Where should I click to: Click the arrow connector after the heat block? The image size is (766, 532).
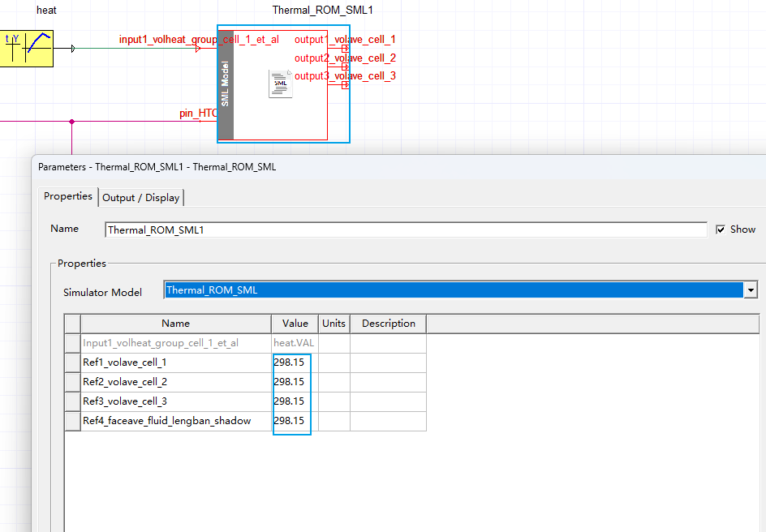73,49
